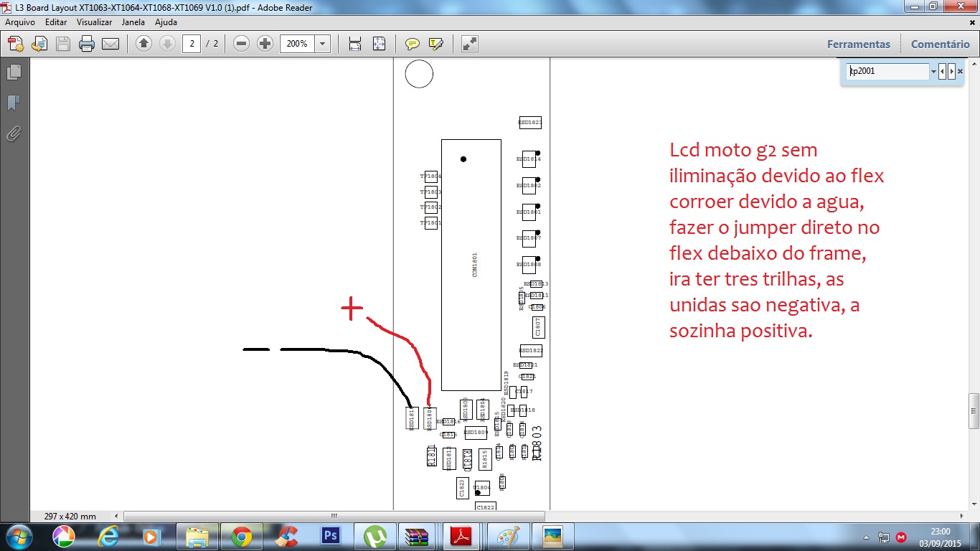Open the photo viewer taskbar icon

(552, 537)
